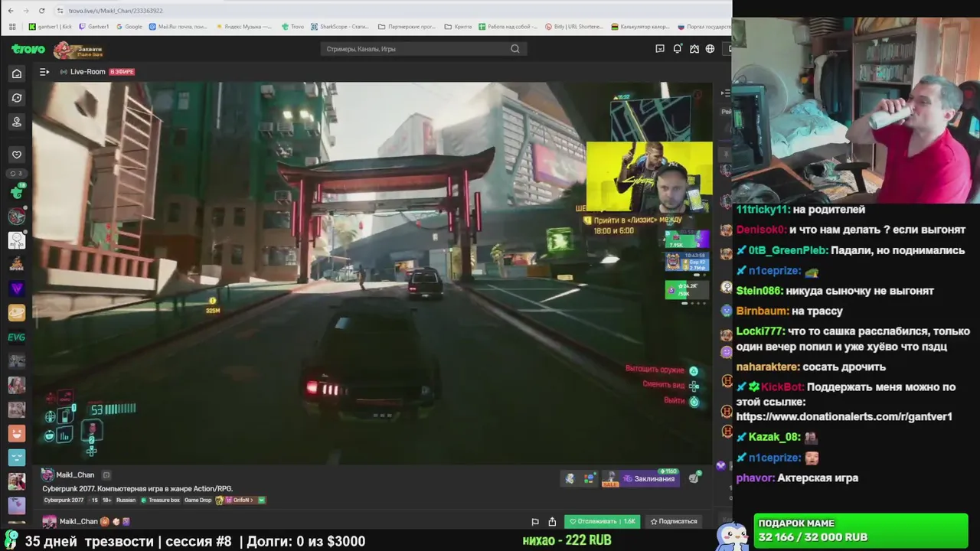The image size is (980, 551).
Task: Open the Работа над собой bookmark
Action: pyautogui.click(x=508, y=27)
